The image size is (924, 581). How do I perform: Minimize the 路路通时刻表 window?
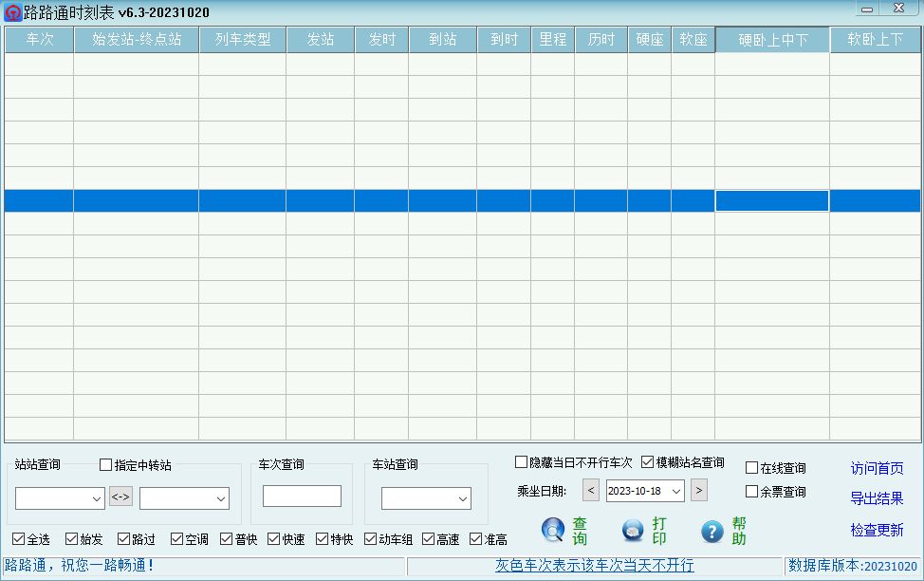[867, 9]
